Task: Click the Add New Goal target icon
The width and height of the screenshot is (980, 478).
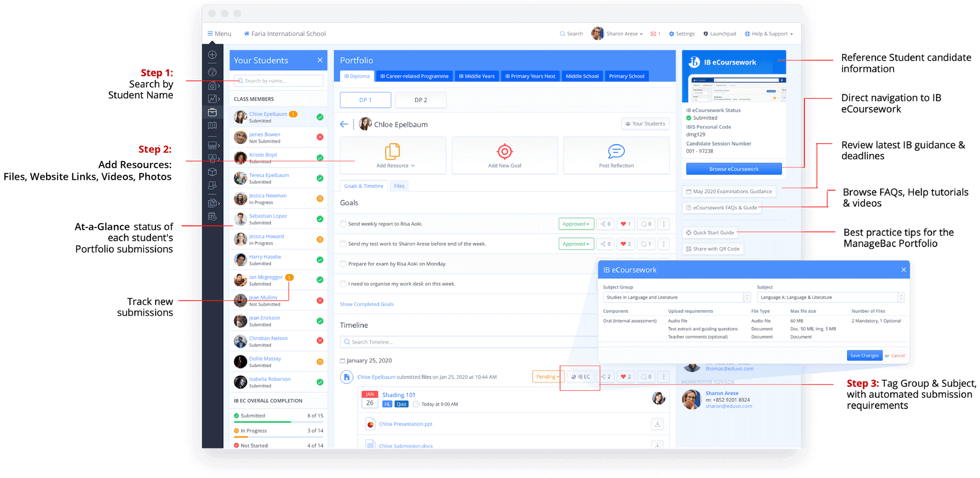Action: click(x=504, y=152)
